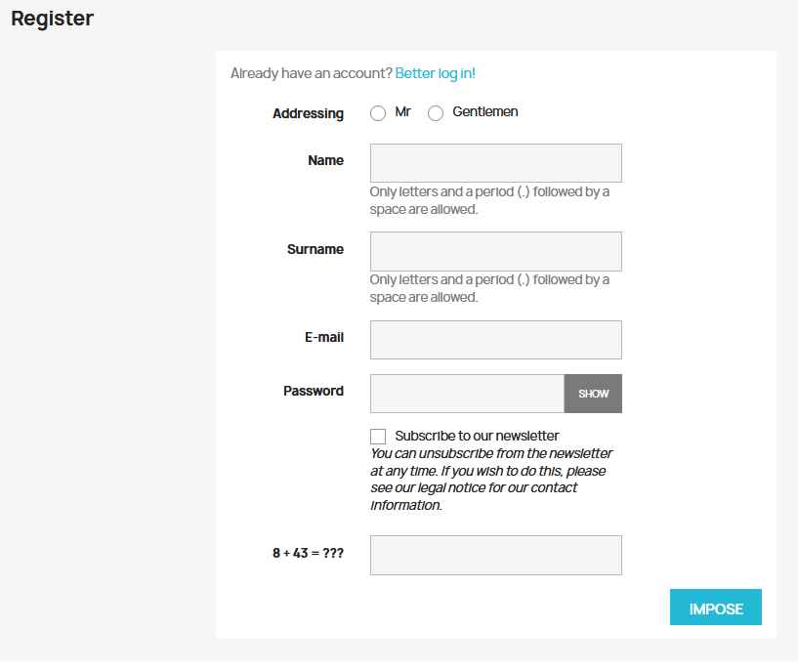
Task: Click the bold Name field label
Action: coord(325,160)
